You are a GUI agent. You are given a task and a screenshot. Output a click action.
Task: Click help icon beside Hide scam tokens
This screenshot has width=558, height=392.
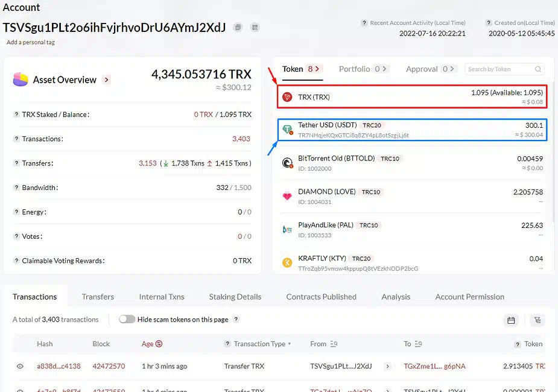pyautogui.click(x=236, y=320)
